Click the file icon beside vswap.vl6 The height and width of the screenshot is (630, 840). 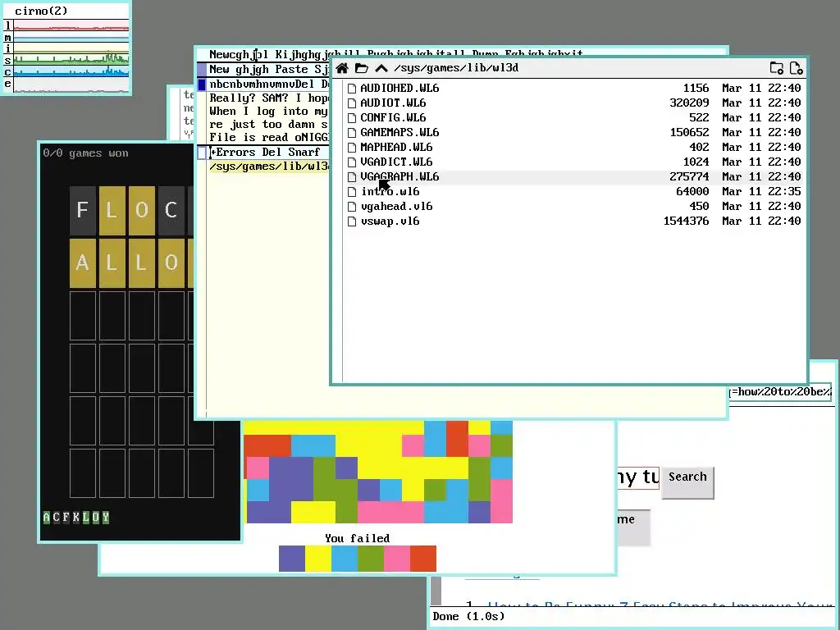pyautogui.click(x=352, y=221)
